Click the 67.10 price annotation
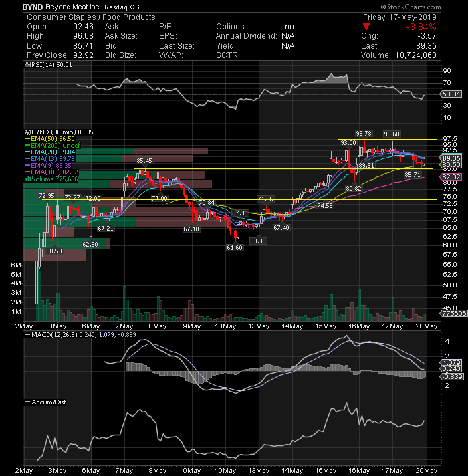 [191, 229]
